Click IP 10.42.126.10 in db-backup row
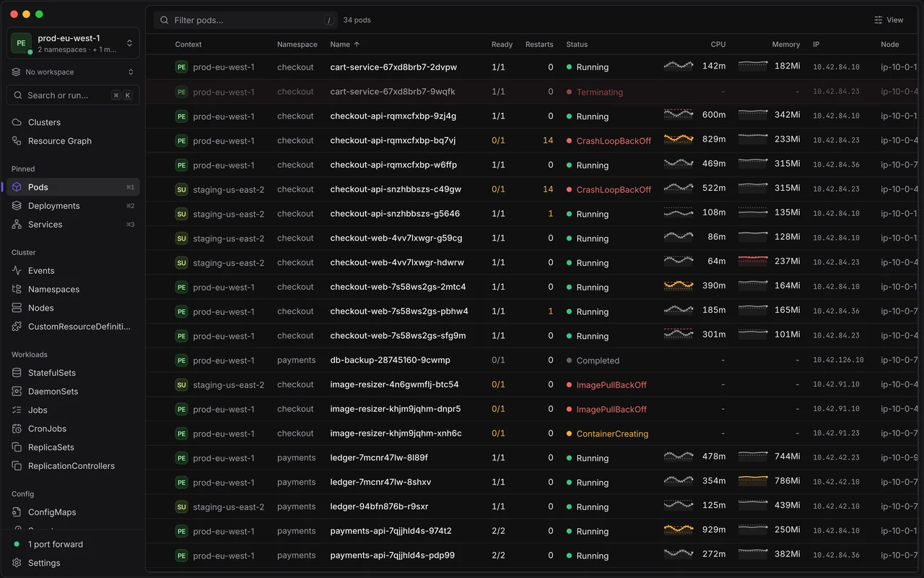 pyautogui.click(x=838, y=361)
